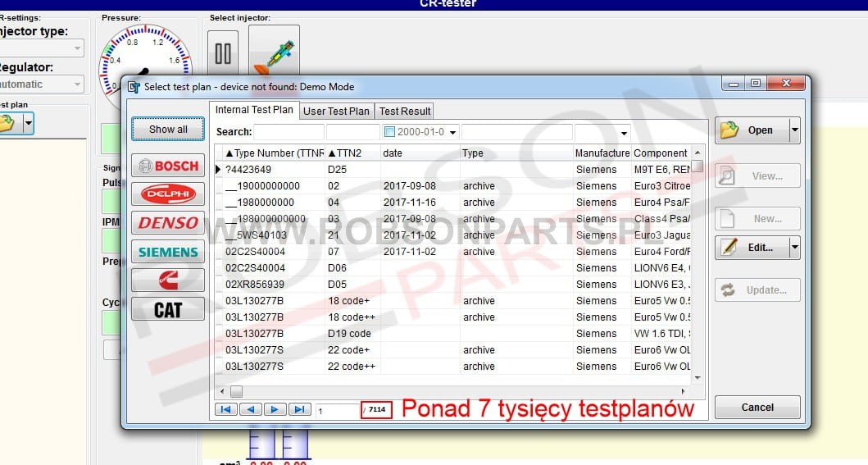
Task: Expand the Open button dropdown arrow
Action: point(793,130)
